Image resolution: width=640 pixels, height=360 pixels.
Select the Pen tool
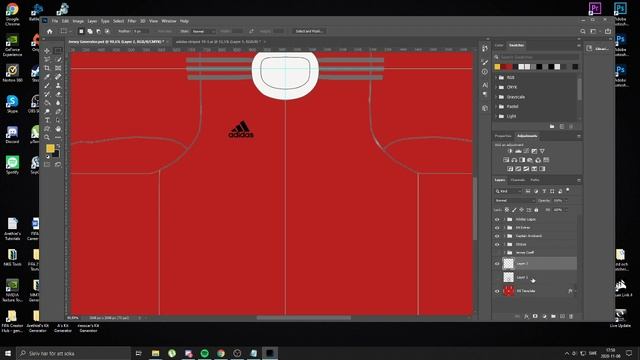point(58,111)
